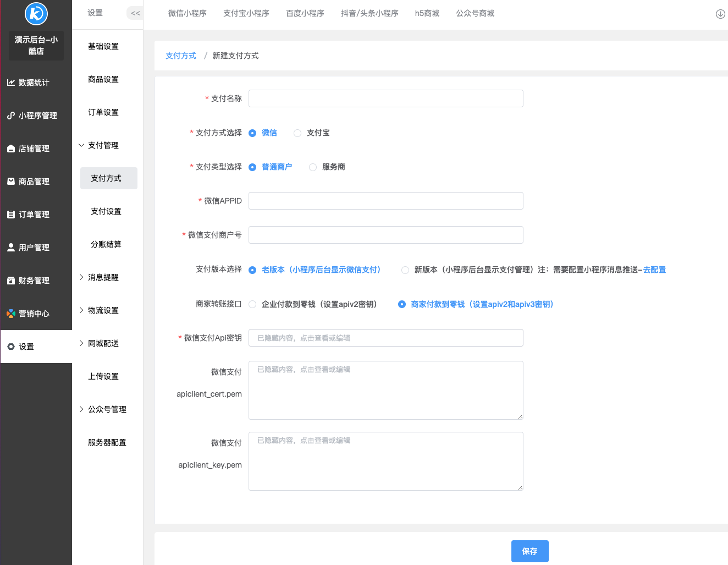Switch to h5商城 tab

coord(427,13)
